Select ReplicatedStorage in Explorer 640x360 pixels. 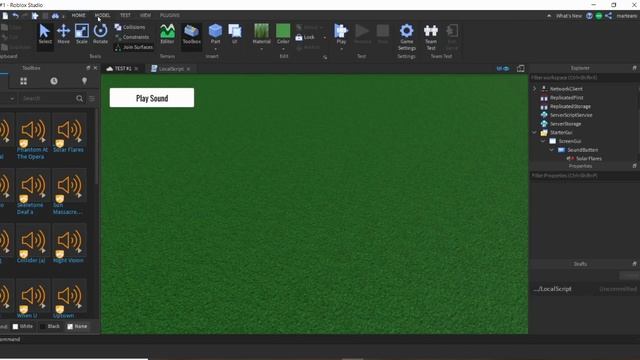click(x=570, y=107)
